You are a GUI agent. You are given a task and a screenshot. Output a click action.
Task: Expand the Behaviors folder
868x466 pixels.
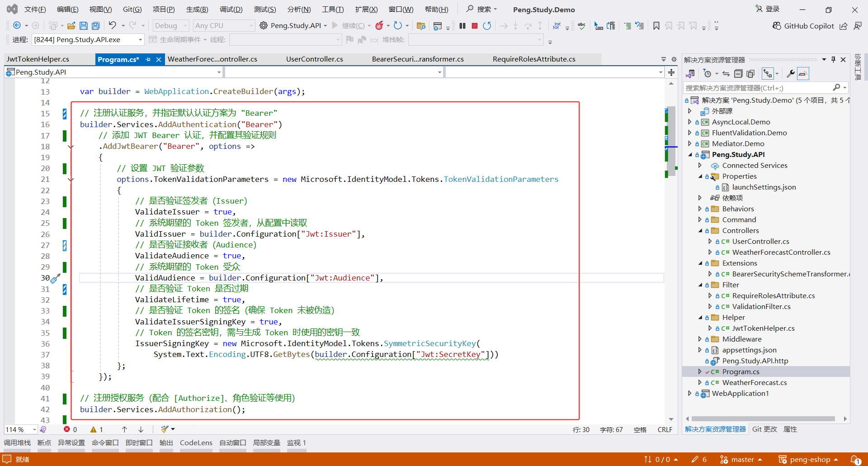coord(700,209)
